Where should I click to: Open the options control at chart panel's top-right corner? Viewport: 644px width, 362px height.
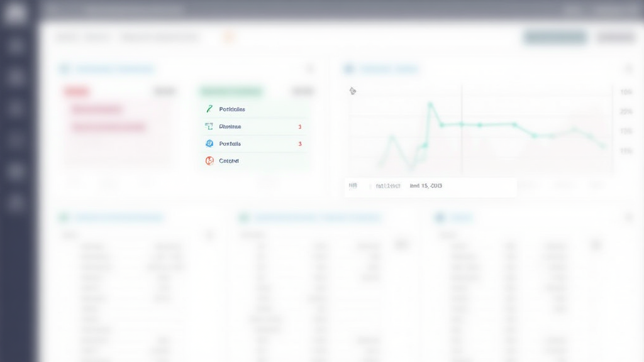tap(628, 69)
